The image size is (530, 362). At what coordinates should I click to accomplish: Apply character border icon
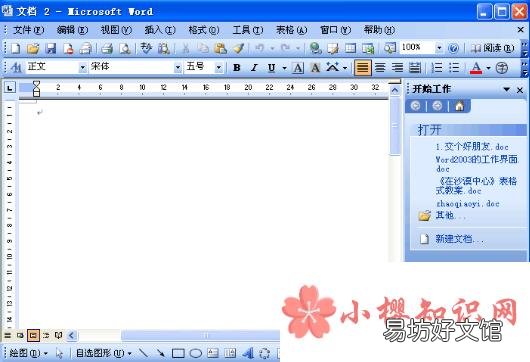pyautogui.click(x=297, y=68)
